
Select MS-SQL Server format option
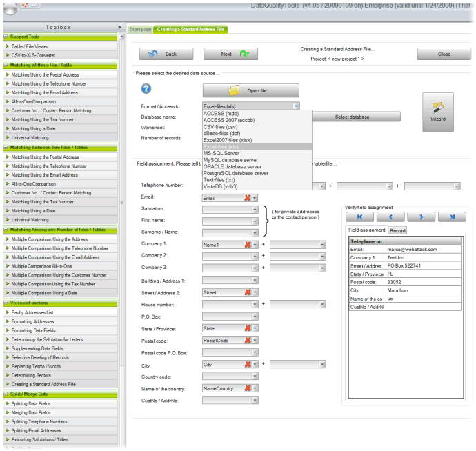(x=257, y=153)
